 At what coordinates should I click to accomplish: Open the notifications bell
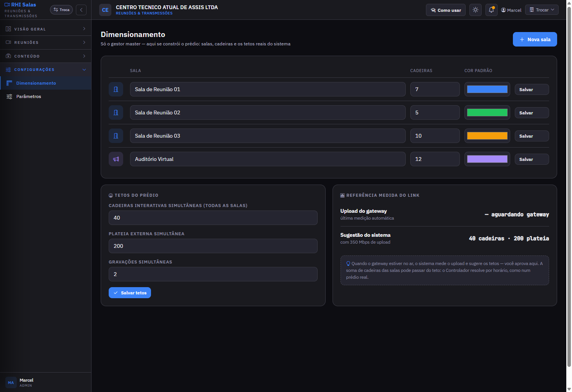pos(492,10)
